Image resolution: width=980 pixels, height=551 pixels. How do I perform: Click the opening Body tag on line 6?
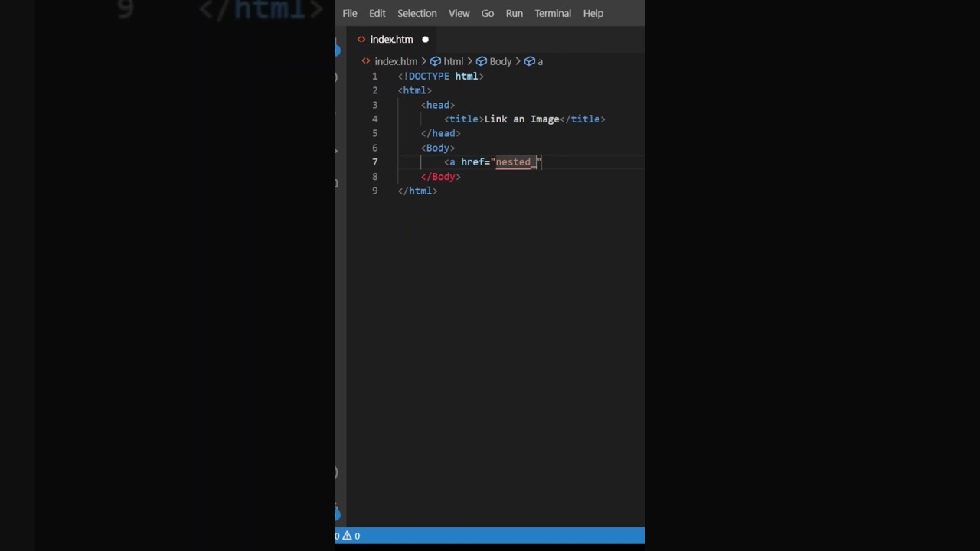[x=438, y=148]
